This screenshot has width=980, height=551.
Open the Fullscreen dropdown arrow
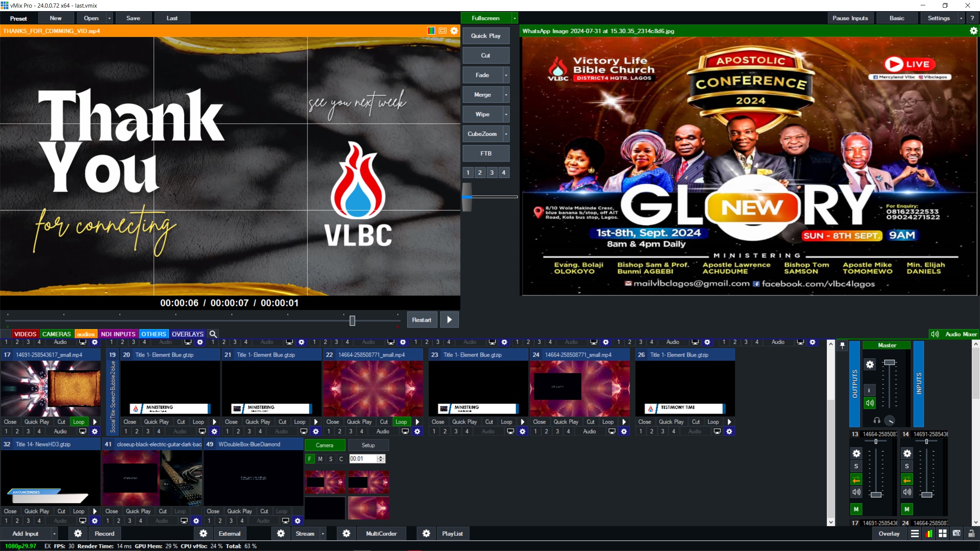click(x=514, y=18)
